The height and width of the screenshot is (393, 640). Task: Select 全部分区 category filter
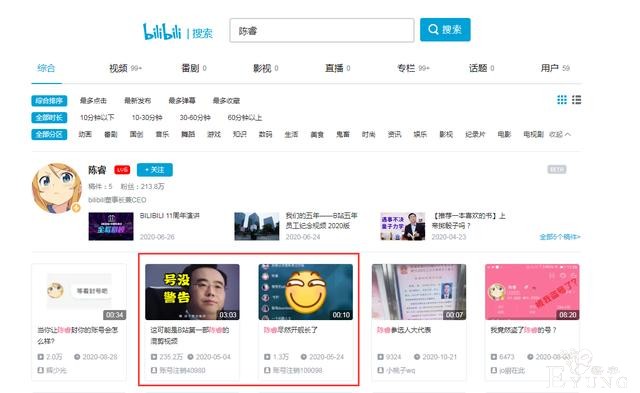pyautogui.click(x=49, y=134)
